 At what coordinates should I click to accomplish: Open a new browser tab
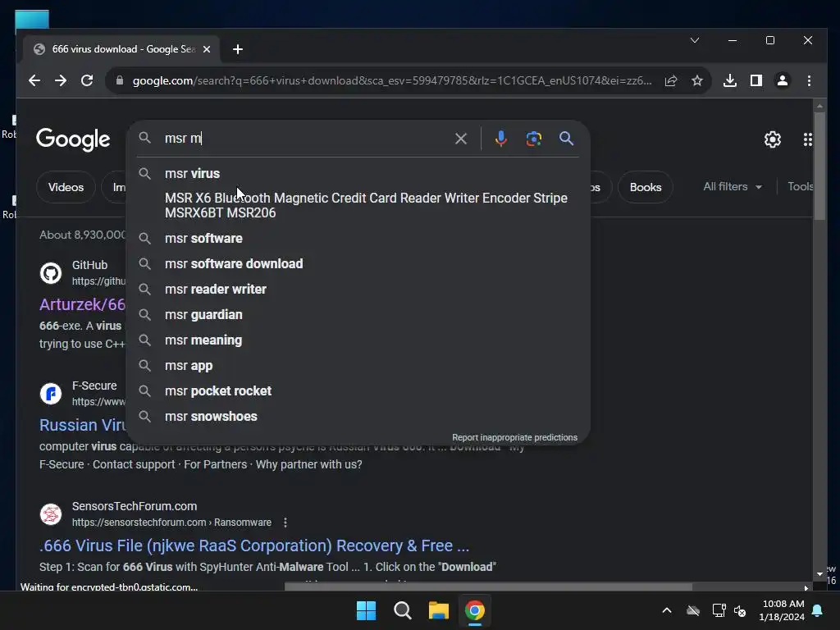pyautogui.click(x=238, y=49)
